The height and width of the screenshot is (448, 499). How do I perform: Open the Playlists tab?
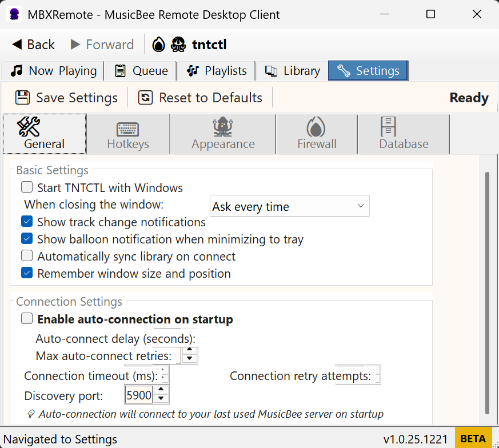217,71
